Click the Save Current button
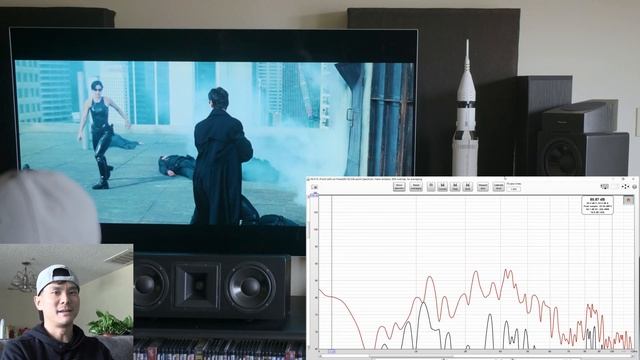Viewport: 640px width, 360px height. click(442, 187)
